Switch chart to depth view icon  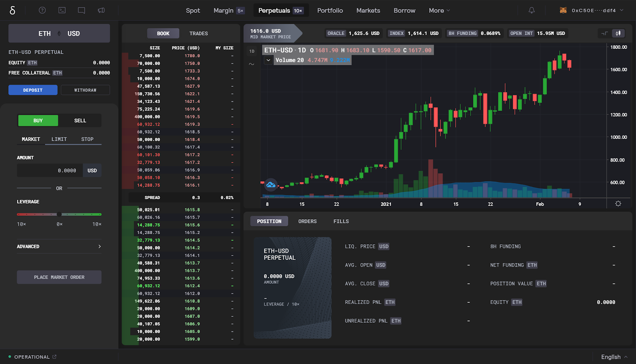click(x=605, y=33)
